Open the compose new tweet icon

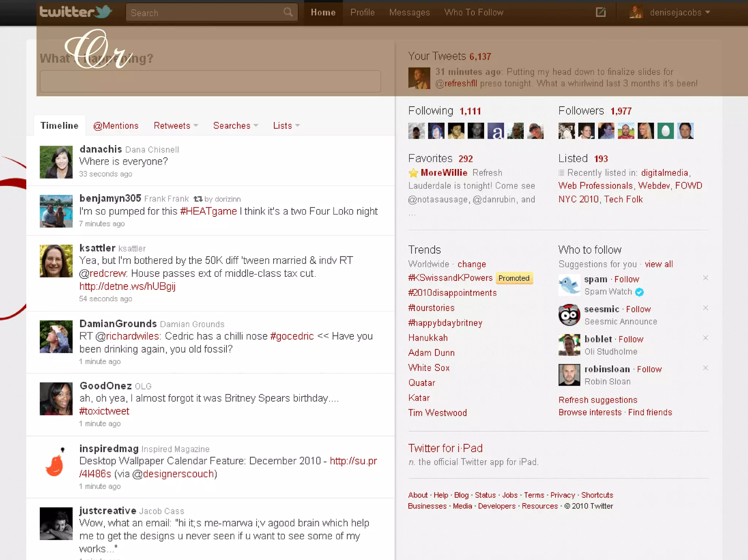[x=601, y=12]
